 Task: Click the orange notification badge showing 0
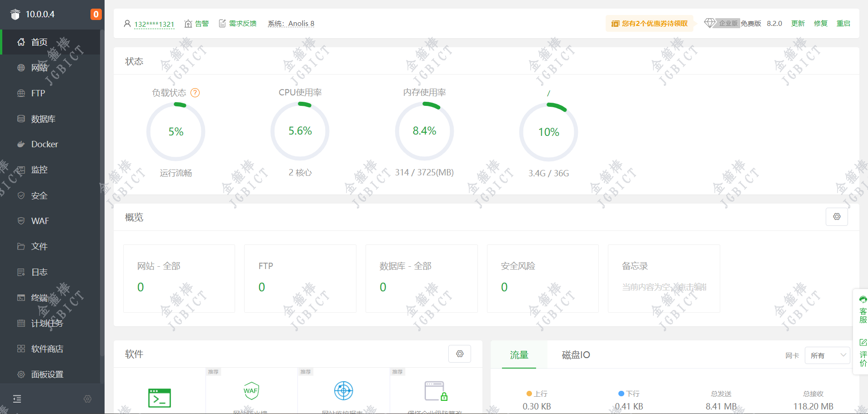[96, 15]
